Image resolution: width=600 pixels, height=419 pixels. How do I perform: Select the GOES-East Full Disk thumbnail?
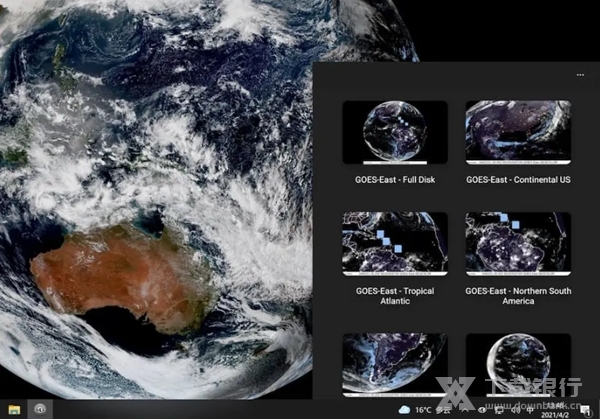click(393, 132)
